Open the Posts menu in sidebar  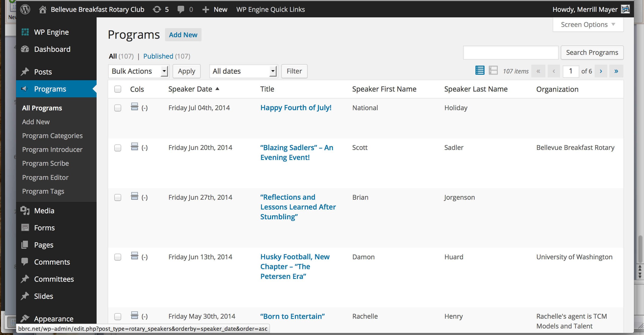43,72
